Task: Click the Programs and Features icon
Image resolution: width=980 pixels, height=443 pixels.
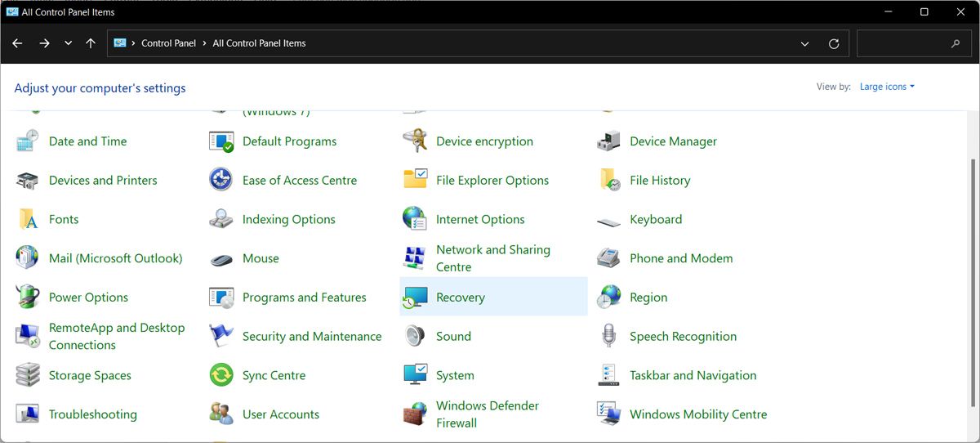Action: [x=221, y=298]
